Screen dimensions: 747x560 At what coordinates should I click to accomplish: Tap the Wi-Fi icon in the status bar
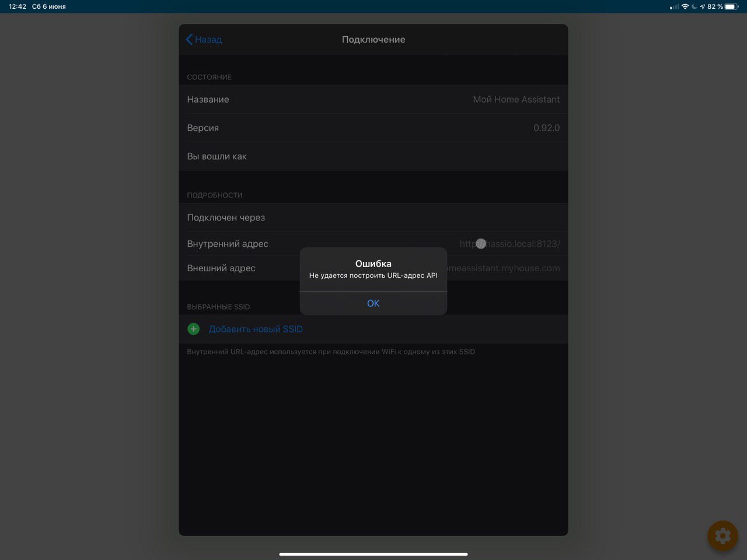pos(685,6)
